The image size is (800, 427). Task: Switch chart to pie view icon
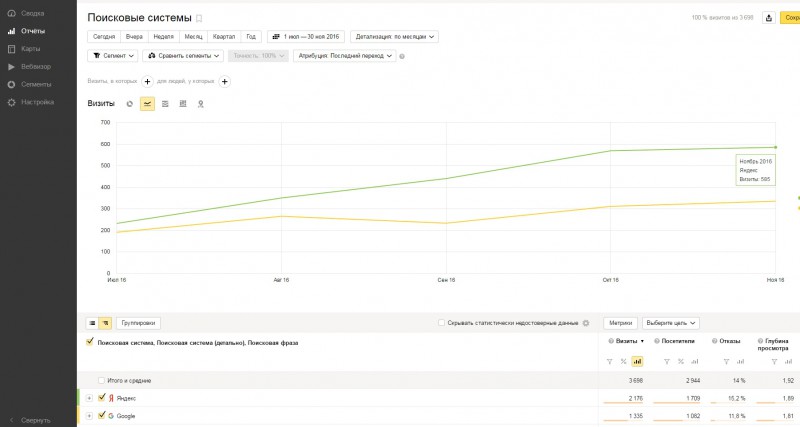point(130,103)
